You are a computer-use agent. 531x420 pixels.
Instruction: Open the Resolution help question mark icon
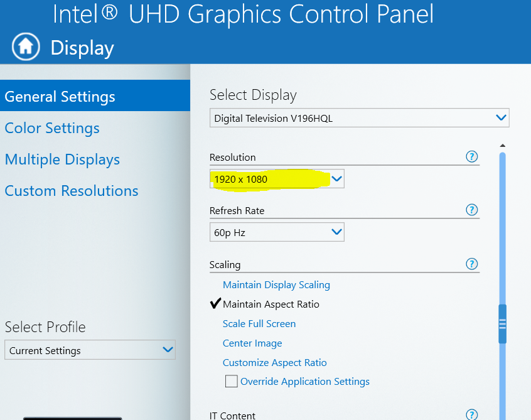coord(472,156)
